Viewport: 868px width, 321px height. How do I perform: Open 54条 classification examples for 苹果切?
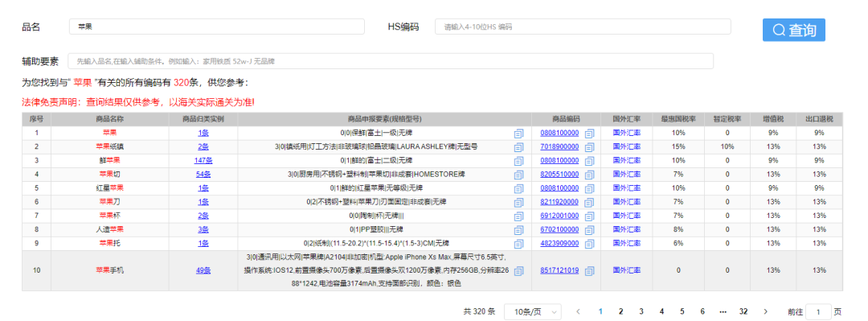point(203,175)
